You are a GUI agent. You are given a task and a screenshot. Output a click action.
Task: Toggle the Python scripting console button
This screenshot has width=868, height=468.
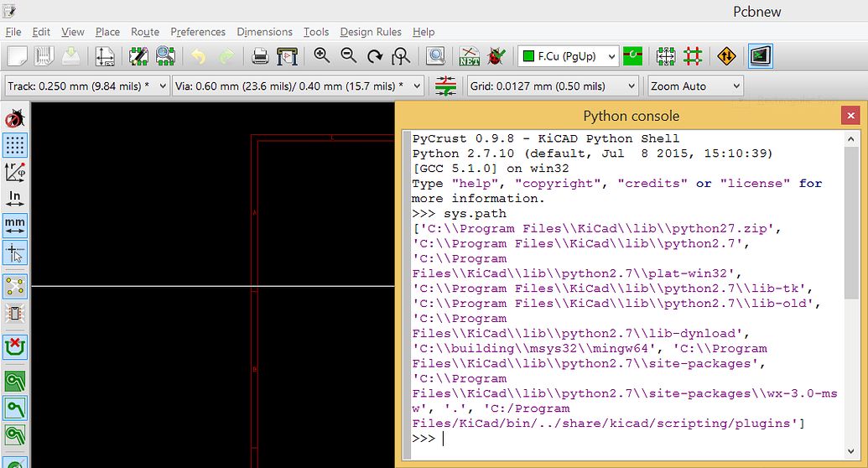[760, 56]
